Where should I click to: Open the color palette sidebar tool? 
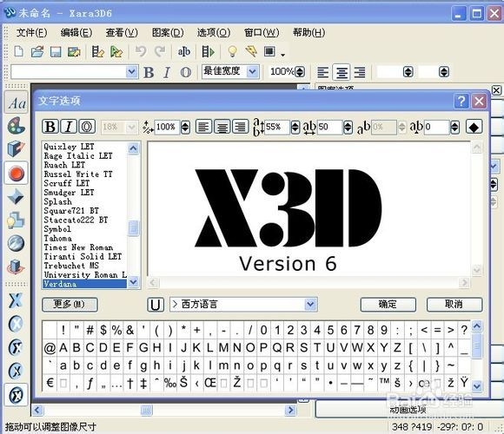point(16,126)
